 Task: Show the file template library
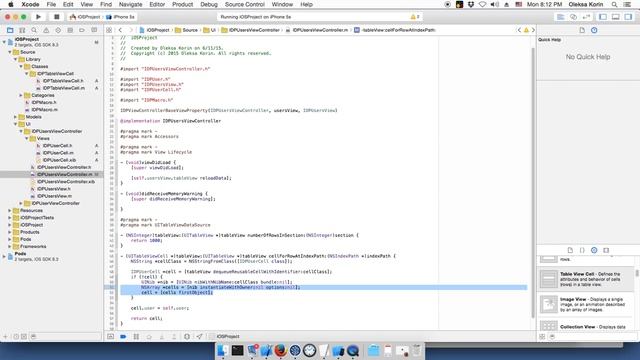570,250
